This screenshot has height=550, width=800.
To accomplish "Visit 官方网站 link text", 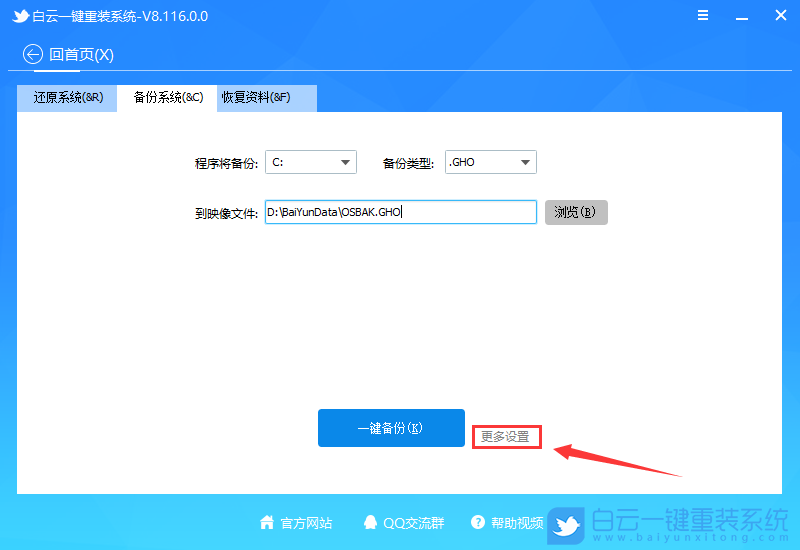I will tap(306, 523).
